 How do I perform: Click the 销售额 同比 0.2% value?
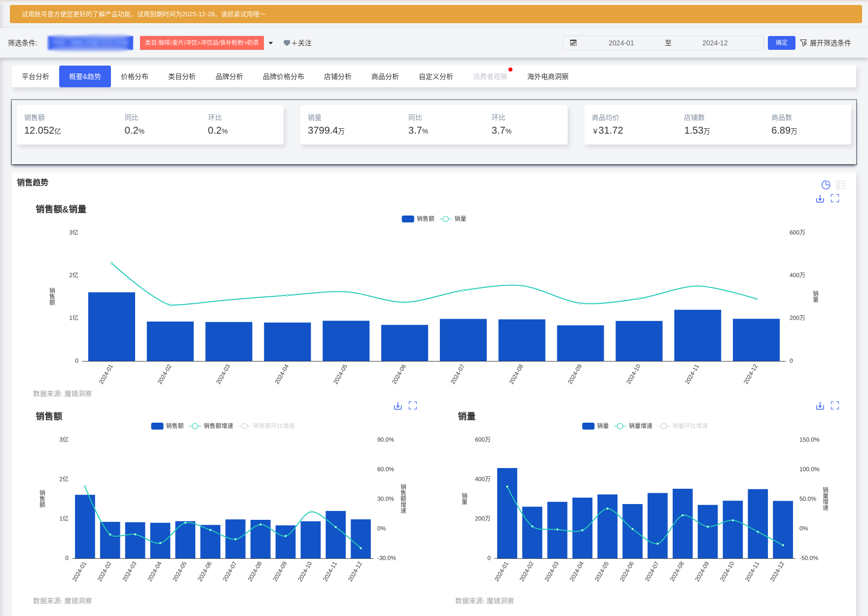(134, 131)
